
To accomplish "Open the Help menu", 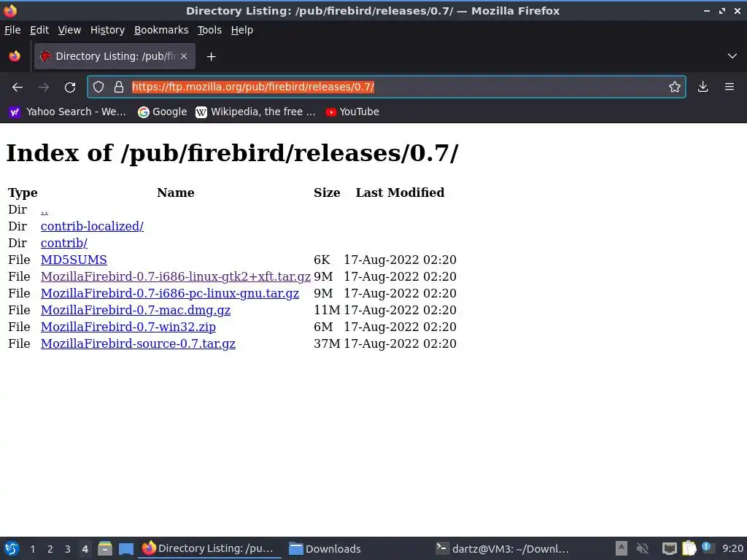I will click(242, 30).
